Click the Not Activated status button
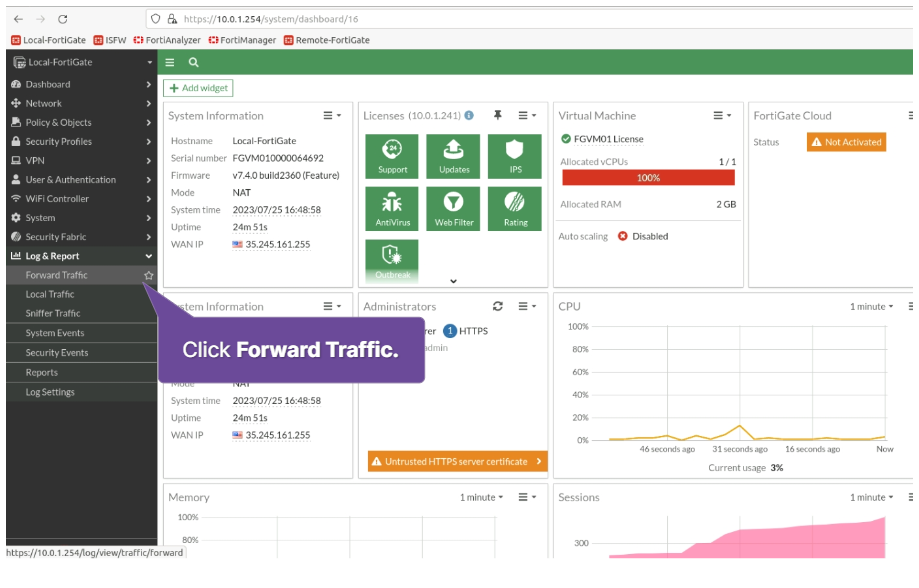Image resolution: width=919 pixels, height=588 pixels. point(846,142)
